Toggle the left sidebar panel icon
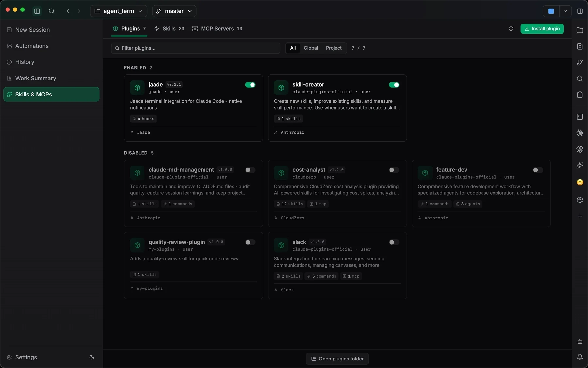Screen dimensions: 588x368 click(37, 11)
